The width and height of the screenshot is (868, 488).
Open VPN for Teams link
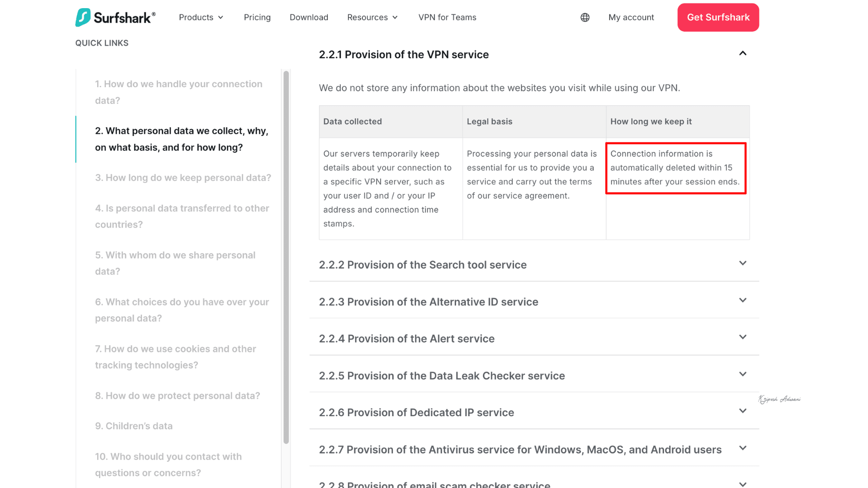click(447, 18)
